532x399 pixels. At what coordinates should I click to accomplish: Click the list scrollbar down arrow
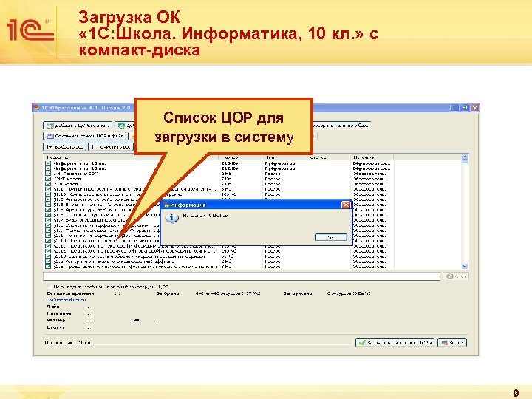pyautogui.click(x=465, y=266)
